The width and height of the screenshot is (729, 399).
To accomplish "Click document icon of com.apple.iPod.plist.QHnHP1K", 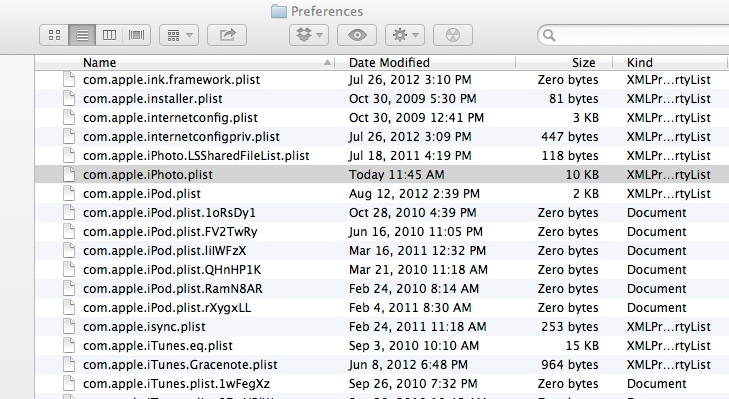I will [69, 270].
